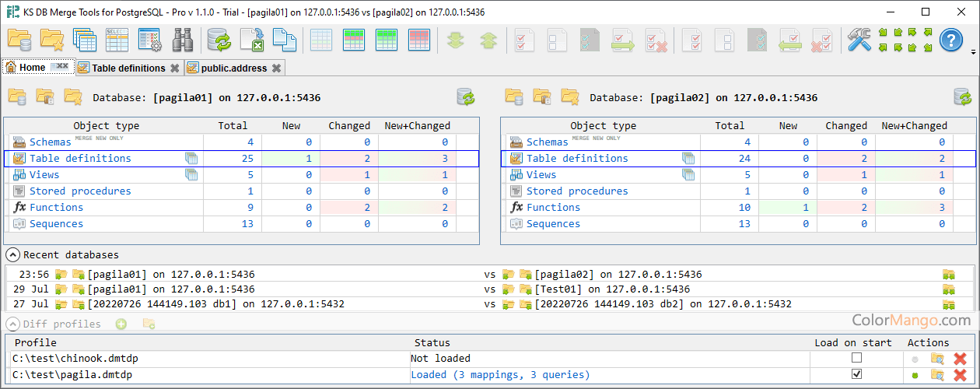Image resolution: width=980 pixels, height=389 pixels.
Task: Click the Loaded (3 mappings, 3 queries) link
Action: coord(501,375)
